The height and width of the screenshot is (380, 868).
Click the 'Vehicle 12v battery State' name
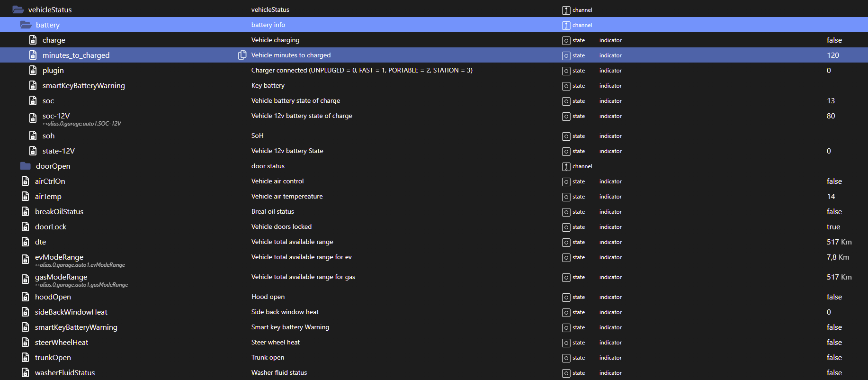(x=287, y=151)
